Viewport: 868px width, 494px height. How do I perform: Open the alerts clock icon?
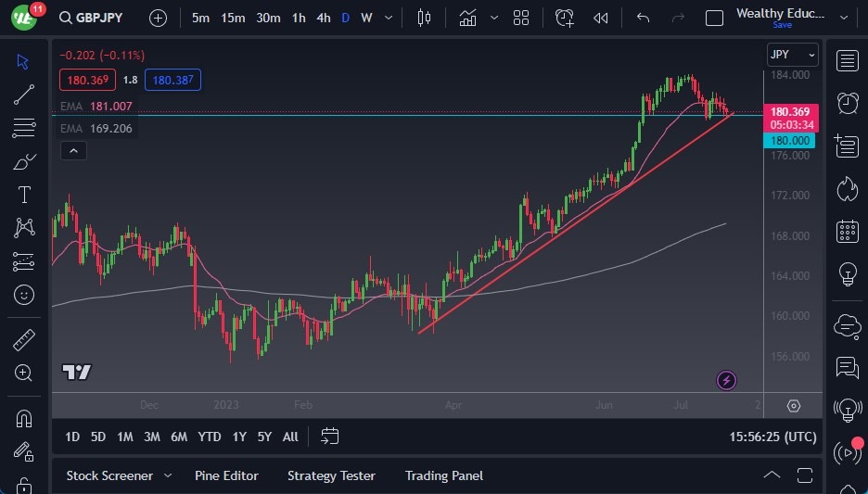(847, 102)
